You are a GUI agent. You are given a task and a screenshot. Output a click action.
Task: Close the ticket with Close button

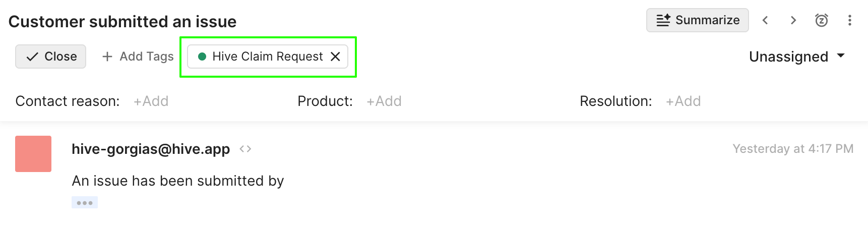click(50, 57)
